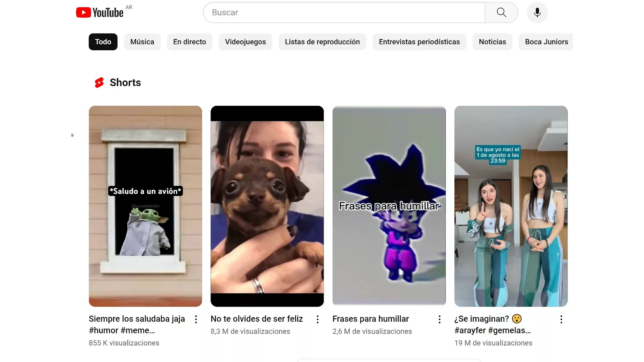Open options menu for 'Siempre los saludaba jaja'
This screenshot has width=644, height=362.
click(196, 319)
